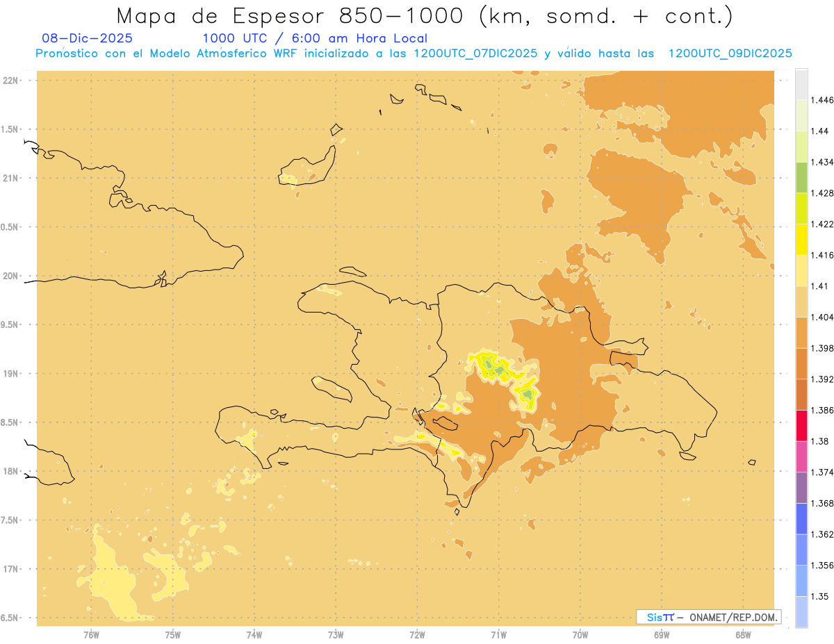Click the colorbar value '1.368'

(822, 503)
